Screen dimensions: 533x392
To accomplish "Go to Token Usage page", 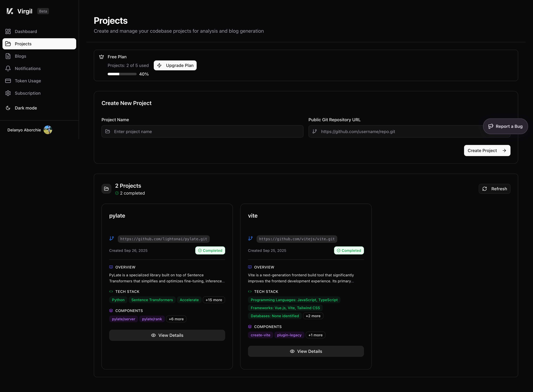I will pyautogui.click(x=28, y=81).
